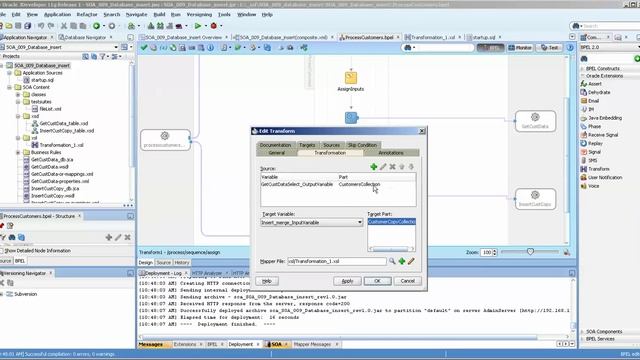Collapse the Oracle Extensions palette section
The image size is (640, 360).
pyautogui.click(x=582, y=76)
